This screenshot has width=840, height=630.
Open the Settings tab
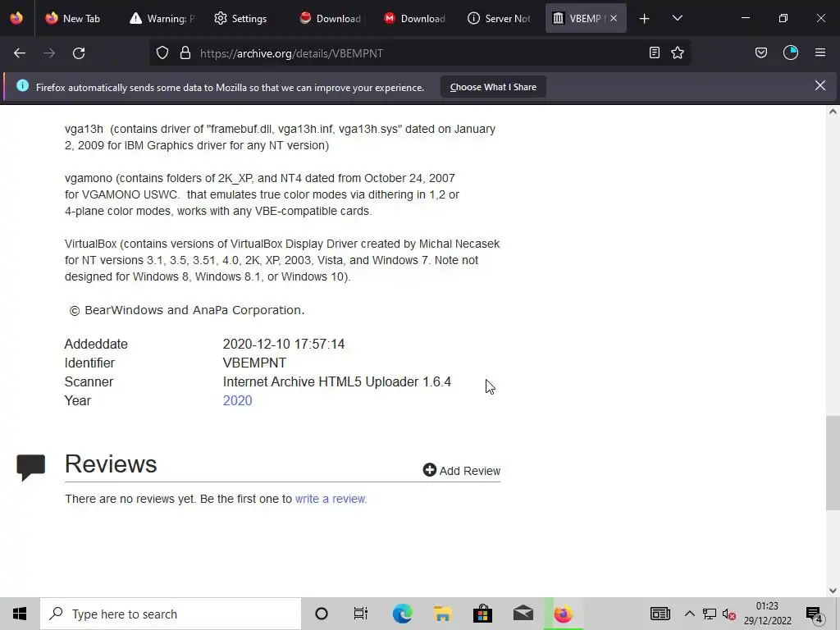click(240, 18)
